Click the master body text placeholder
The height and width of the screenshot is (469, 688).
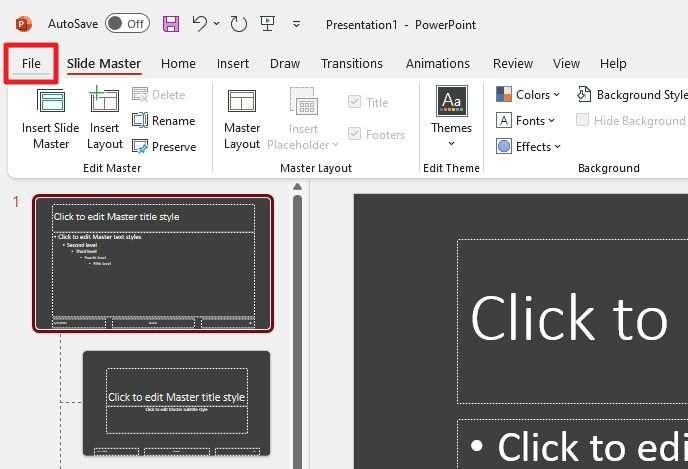point(572,444)
